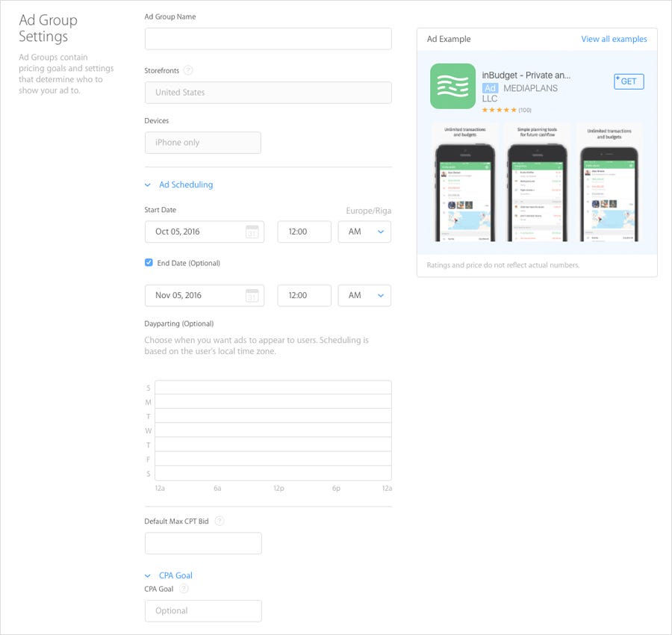Click the Ad badge in the example
This screenshot has height=635, width=672.
coord(490,88)
